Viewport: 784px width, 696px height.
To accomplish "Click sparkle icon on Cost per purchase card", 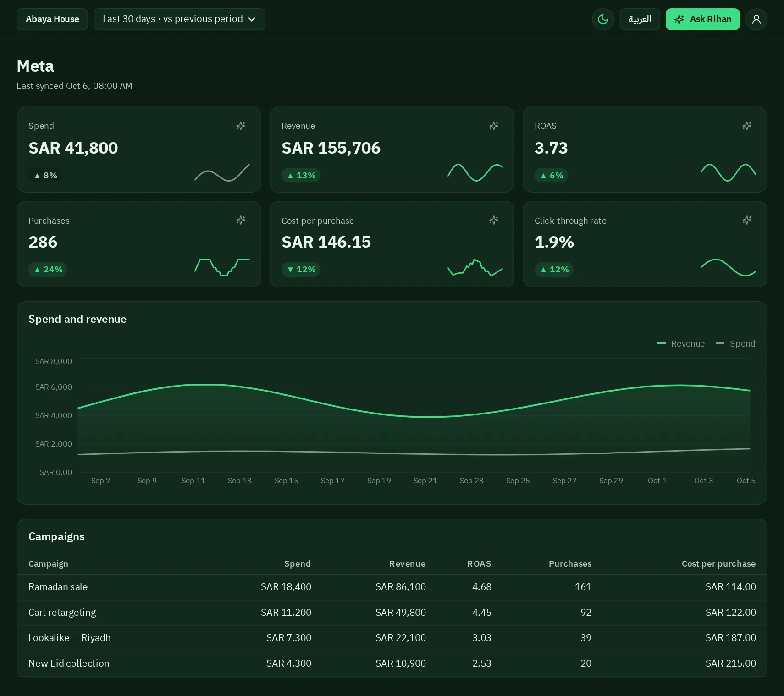I will tap(494, 220).
